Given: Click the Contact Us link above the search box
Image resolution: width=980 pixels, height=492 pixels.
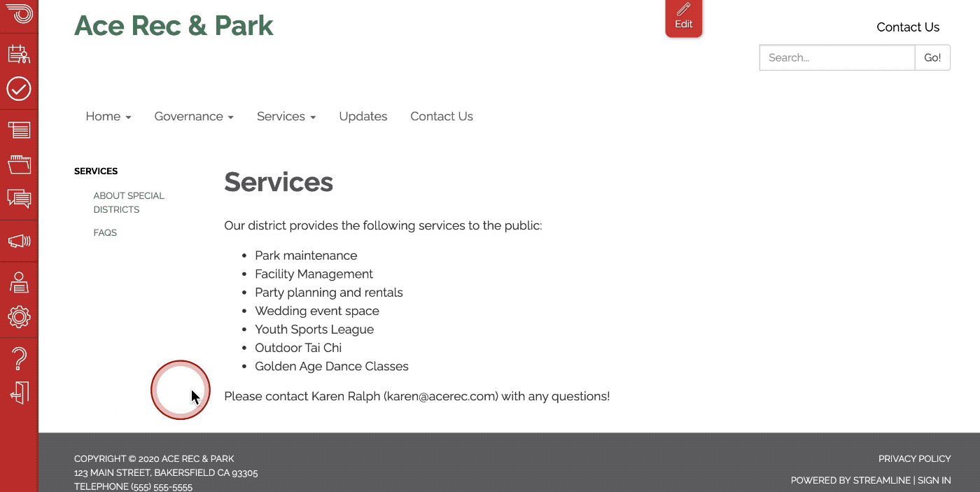Looking at the screenshot, I should click(908, 27).
